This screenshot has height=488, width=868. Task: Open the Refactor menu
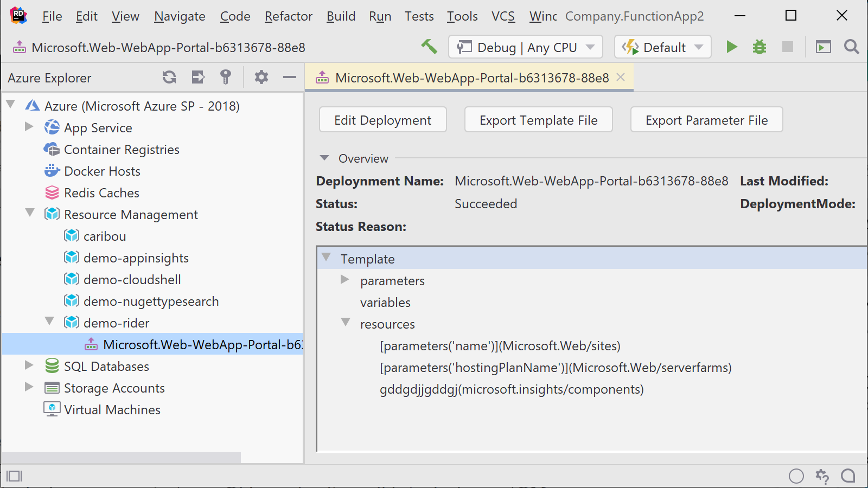click(x=289, y=16)
